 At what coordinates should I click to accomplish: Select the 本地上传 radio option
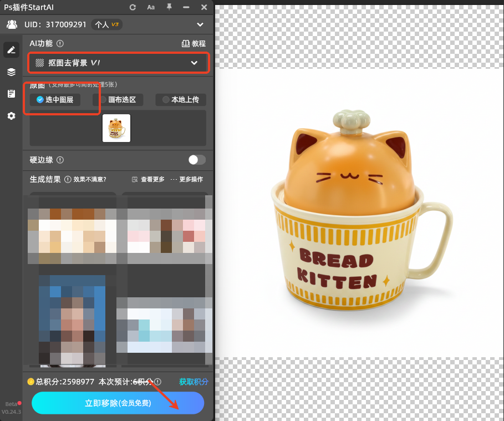coord(181,100)
